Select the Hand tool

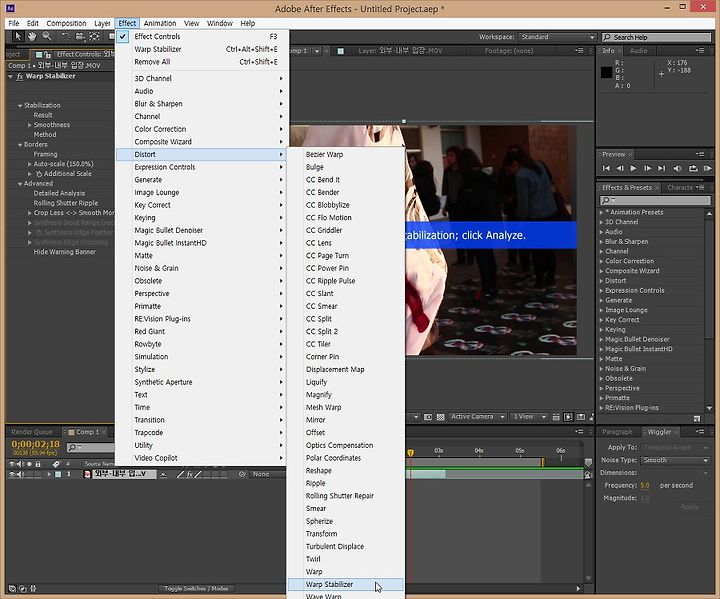[32, 36]
